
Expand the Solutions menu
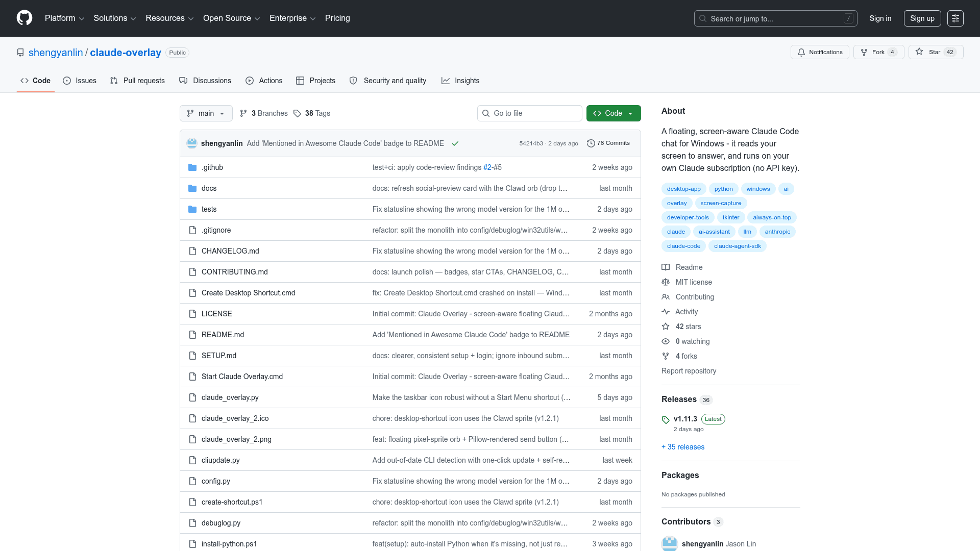click(x=115, y=18)
